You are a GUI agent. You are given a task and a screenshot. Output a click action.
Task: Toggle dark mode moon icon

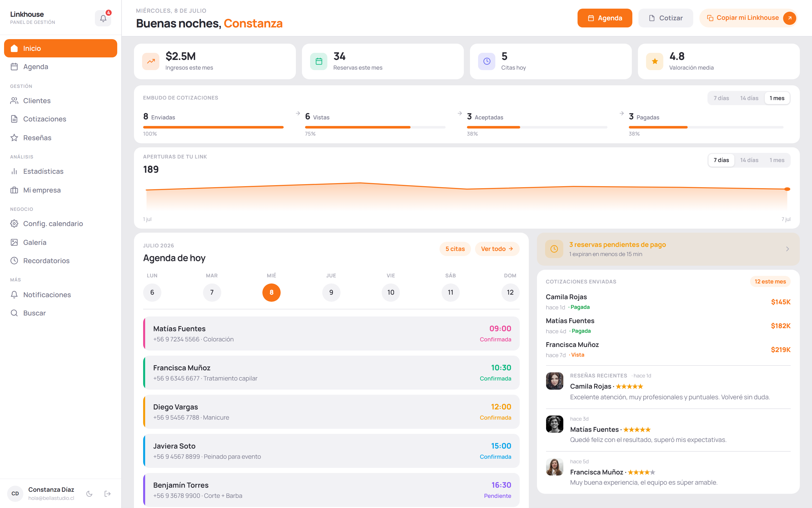pos(89,494)
